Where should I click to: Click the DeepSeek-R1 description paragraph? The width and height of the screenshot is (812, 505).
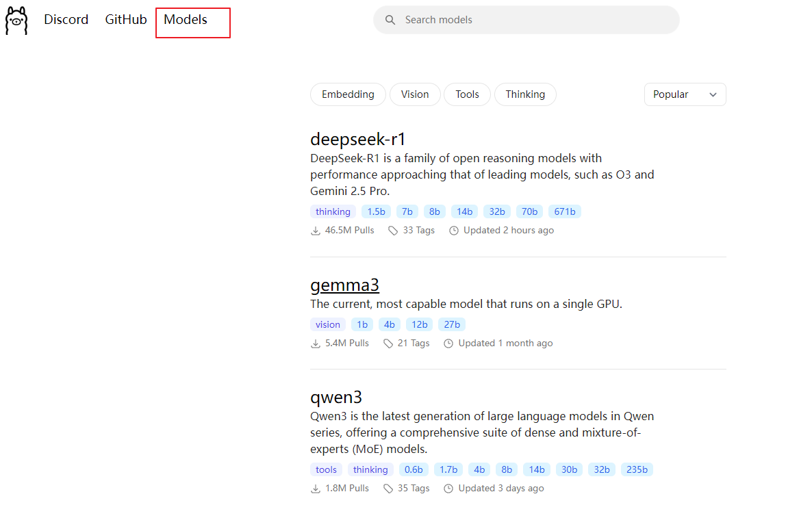(x=482, y=175)
